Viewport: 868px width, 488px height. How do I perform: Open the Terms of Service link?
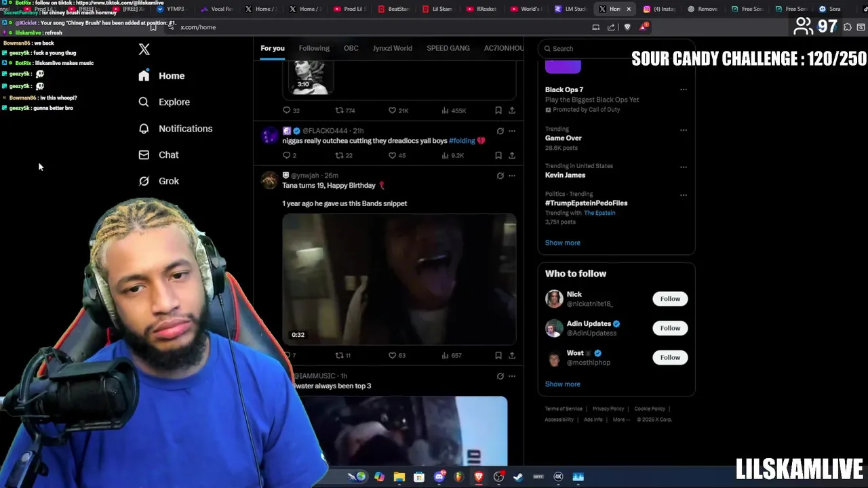[564, 409]
